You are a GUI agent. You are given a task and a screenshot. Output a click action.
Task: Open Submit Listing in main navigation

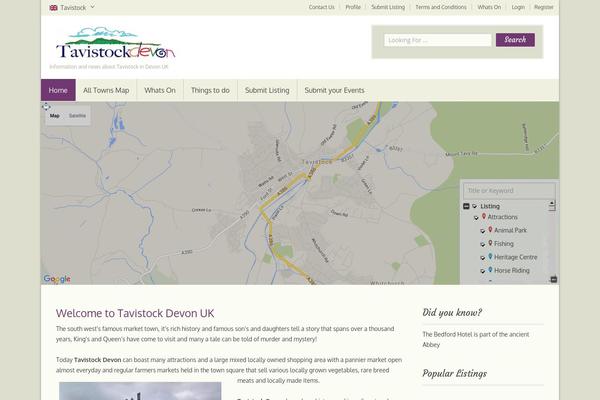[267, 90]
